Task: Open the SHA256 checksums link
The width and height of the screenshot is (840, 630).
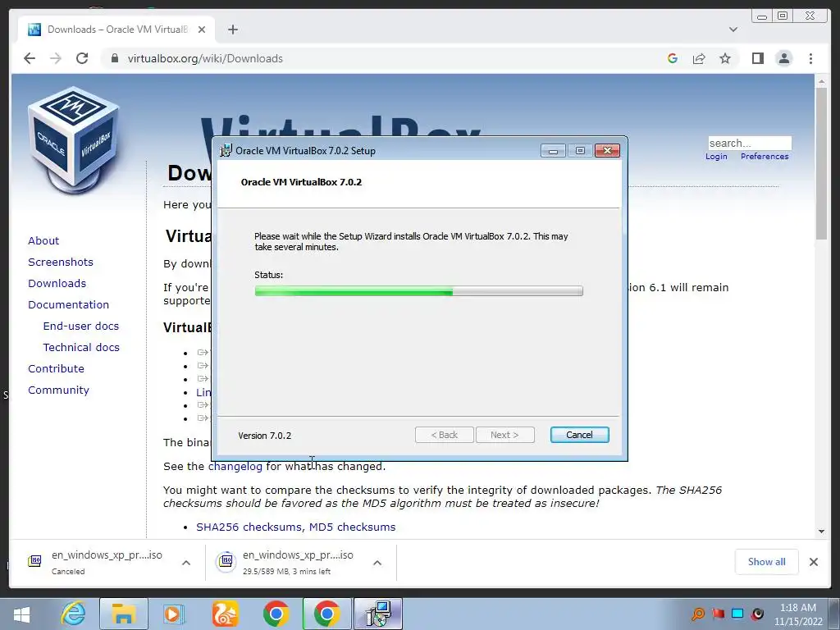Action: coord(250,527)
